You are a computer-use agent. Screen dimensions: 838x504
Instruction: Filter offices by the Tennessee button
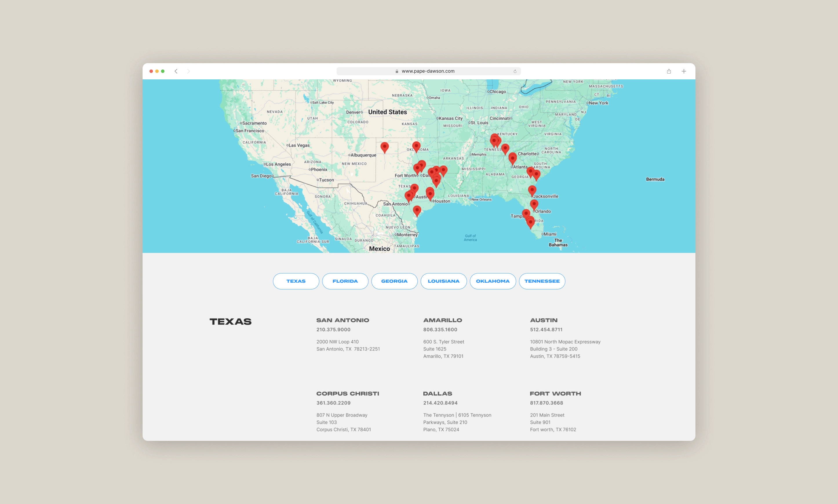(542, 281)
